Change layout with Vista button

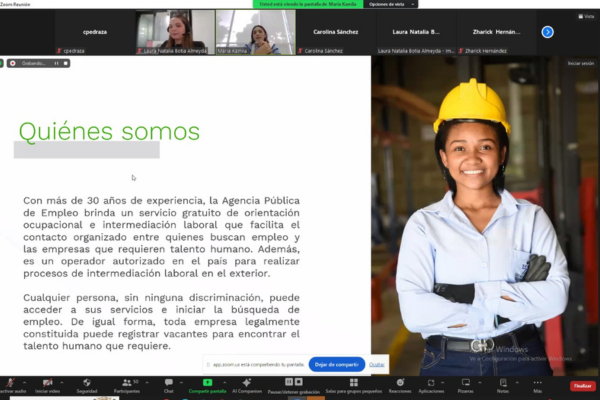coord(586,16)
